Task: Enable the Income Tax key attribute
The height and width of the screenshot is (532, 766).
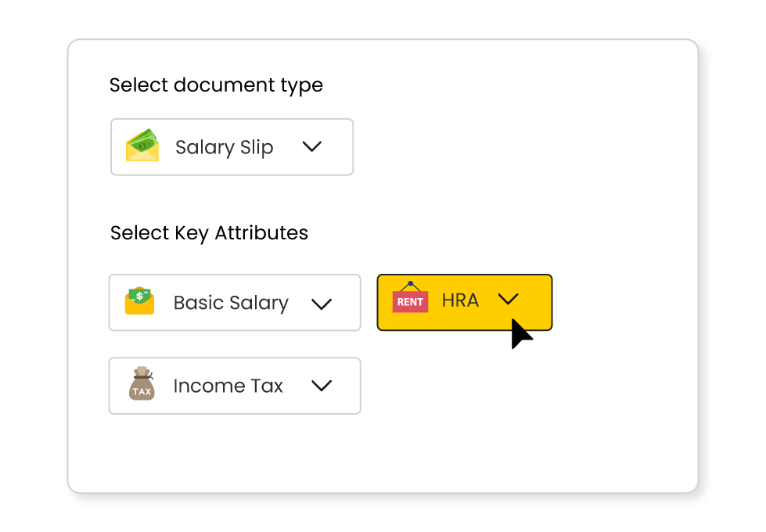Action: click(x=234, y=385)
